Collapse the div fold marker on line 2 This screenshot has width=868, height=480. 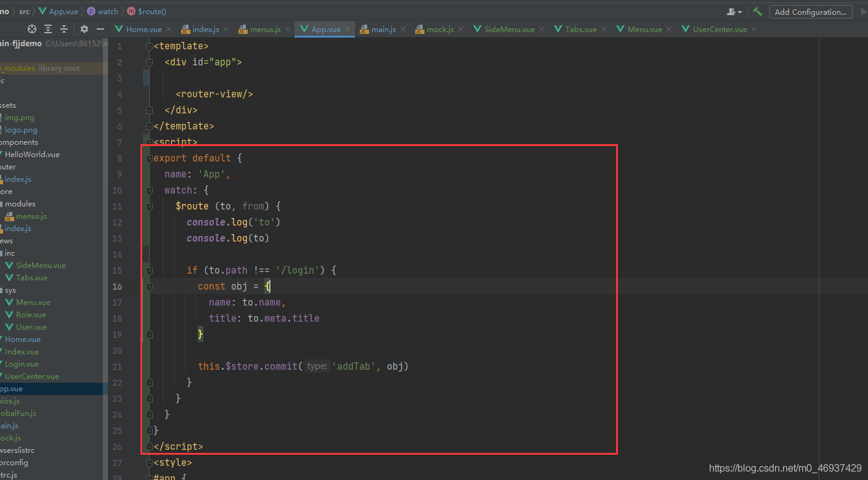(x=149, y=62)
